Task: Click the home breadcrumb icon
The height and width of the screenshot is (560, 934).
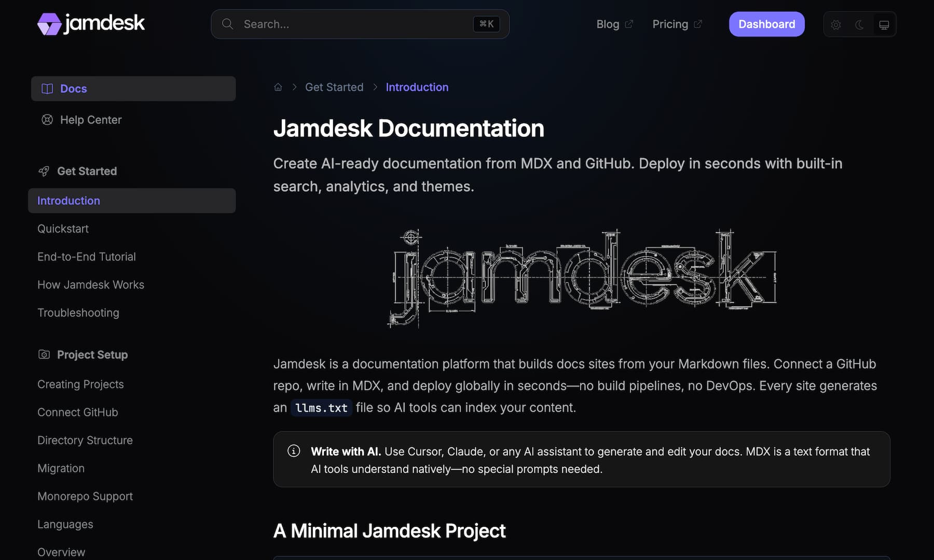Action: point(278,87)
